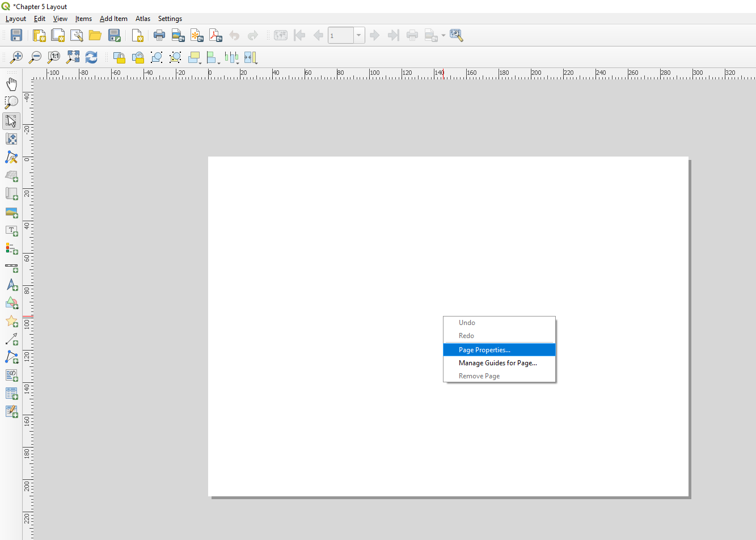Open the Layout menu

pos(16,19)
